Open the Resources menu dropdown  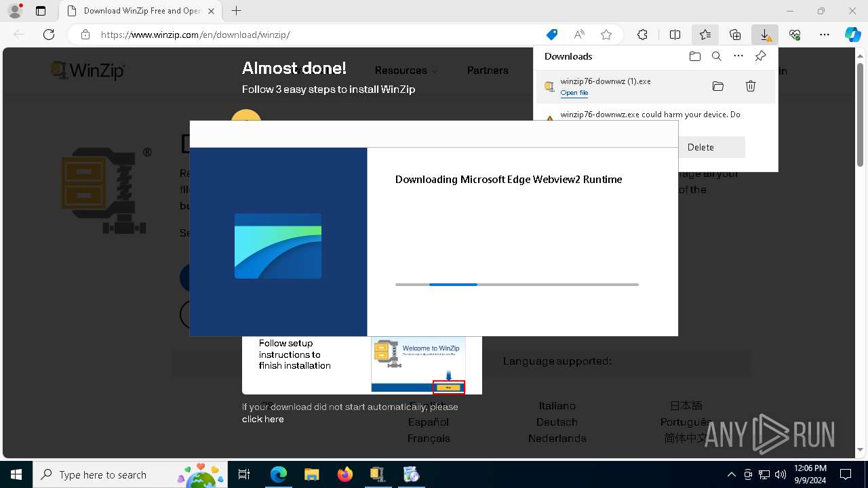click(406, 70)
